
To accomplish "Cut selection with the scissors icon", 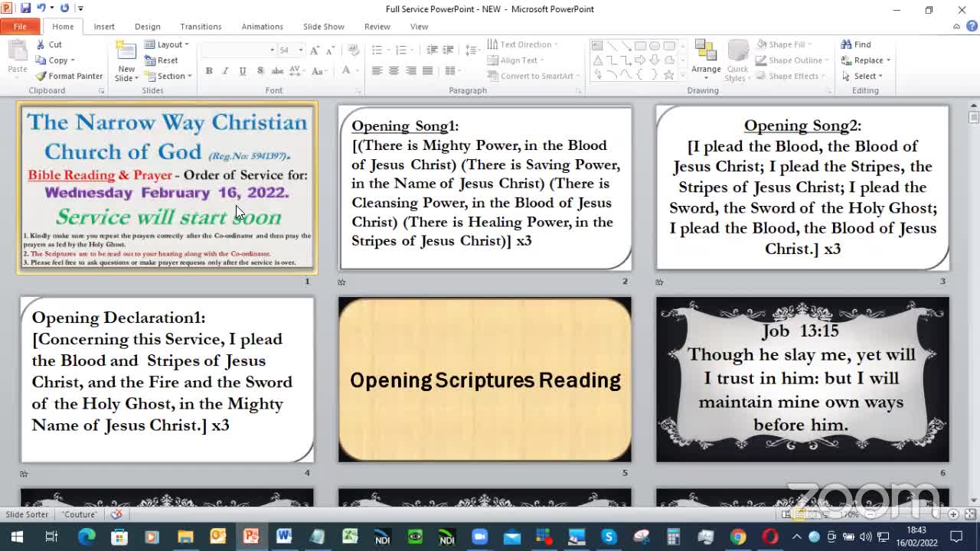I will pyautogui.click(x=49, y=44).
